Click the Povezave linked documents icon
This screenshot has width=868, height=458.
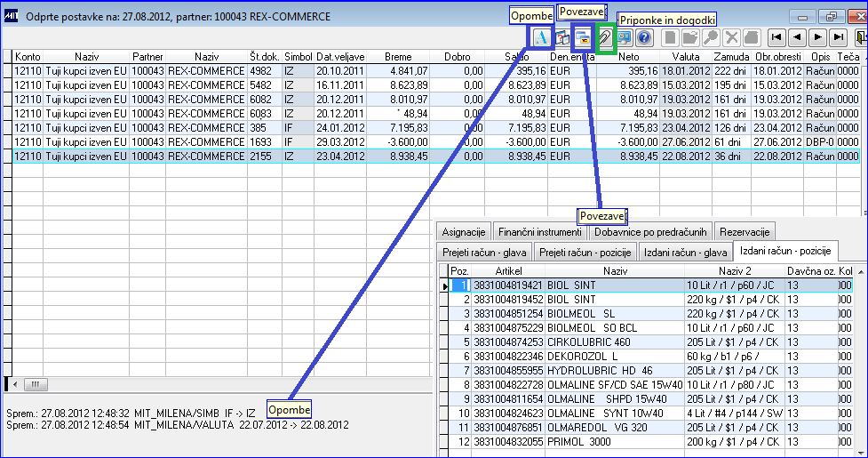583,37
